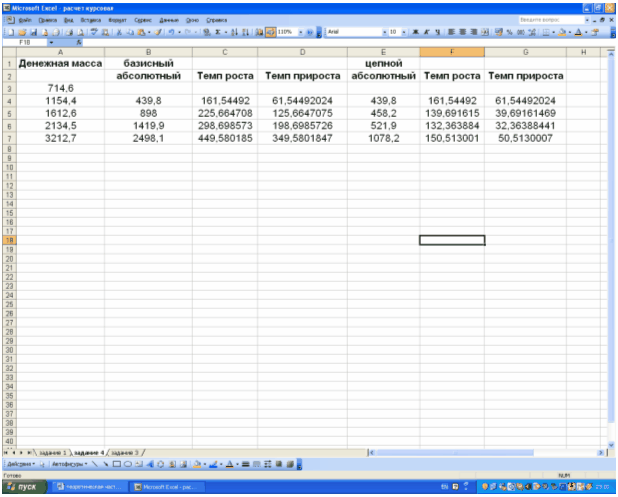Click in the Введите вопрос help box
The height and width of the screenshot is (497, 618).
click(551, 20)
